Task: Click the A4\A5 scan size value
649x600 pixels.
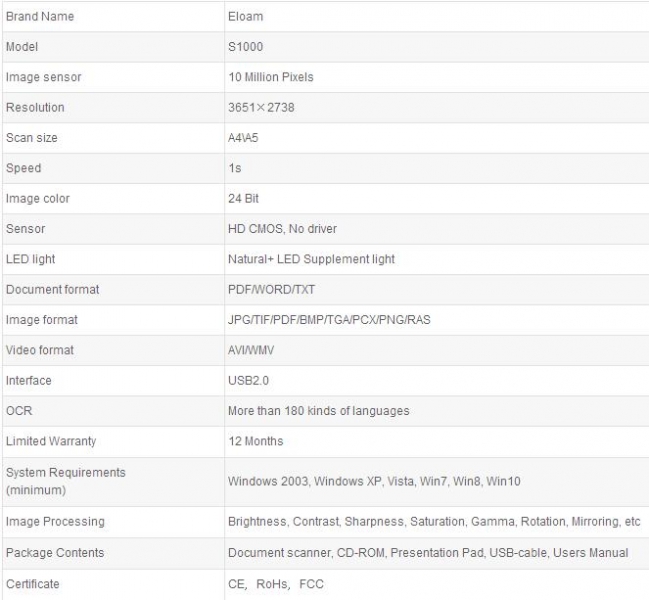Action: pyautogui.click(x=244, y=138)
